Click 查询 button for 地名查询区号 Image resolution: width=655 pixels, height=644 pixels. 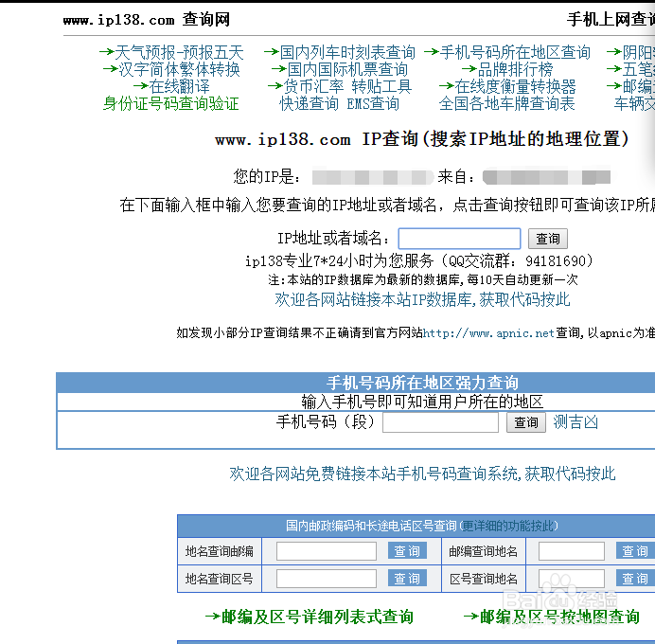coord(407,579)
